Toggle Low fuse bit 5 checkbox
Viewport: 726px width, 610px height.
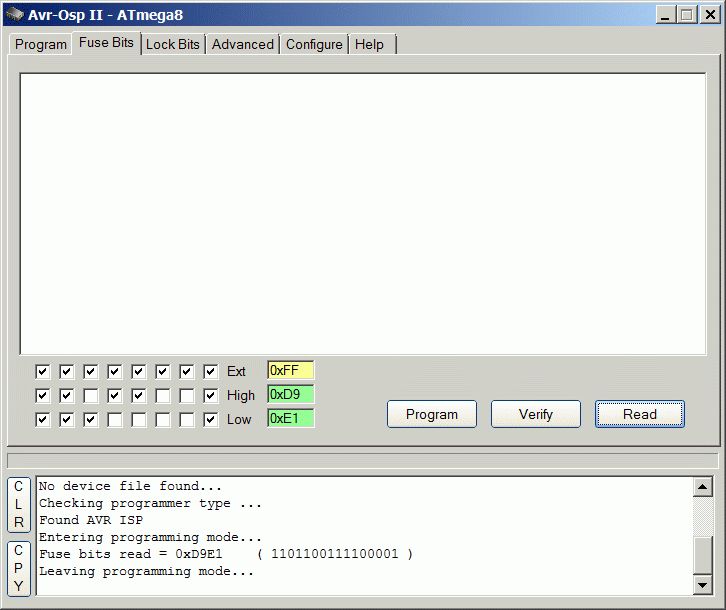tap(91, 420)
